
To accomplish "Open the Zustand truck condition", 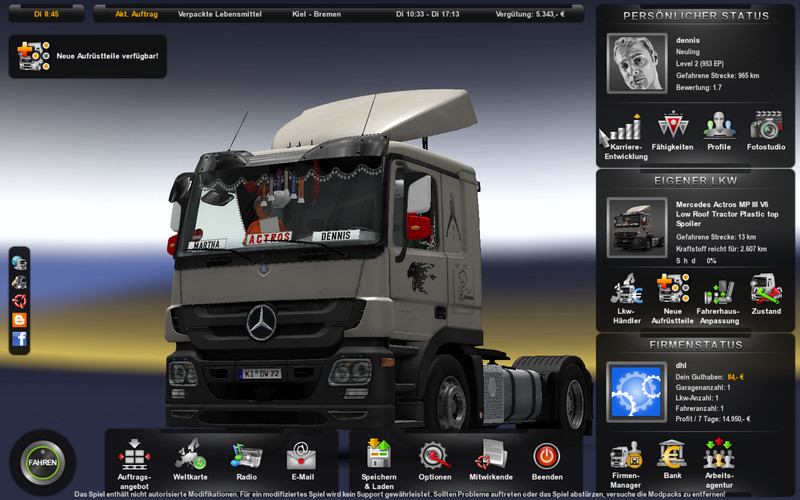I will (766, 294).
